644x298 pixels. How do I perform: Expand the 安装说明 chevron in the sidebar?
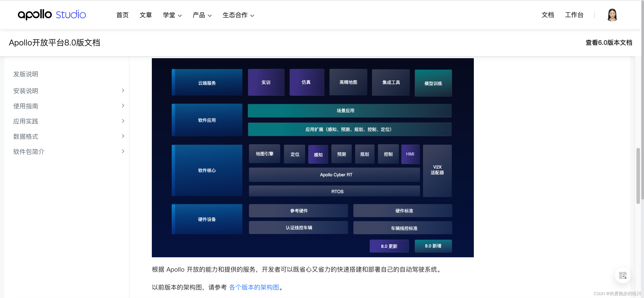[x=123, y=90]
